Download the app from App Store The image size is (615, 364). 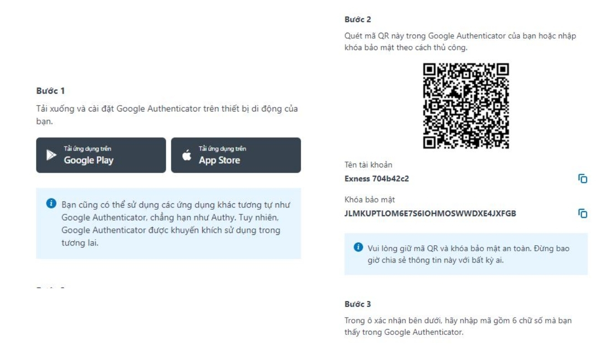coord(236,155)
